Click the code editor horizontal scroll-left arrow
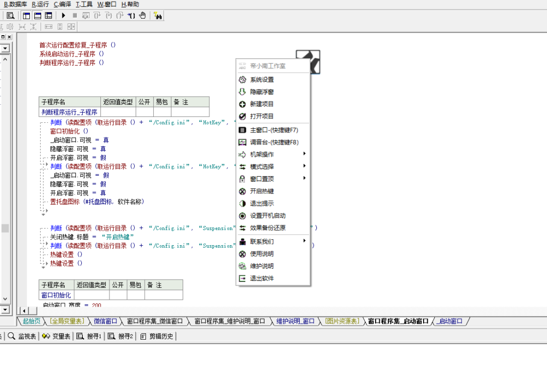 tap(24, 310)
